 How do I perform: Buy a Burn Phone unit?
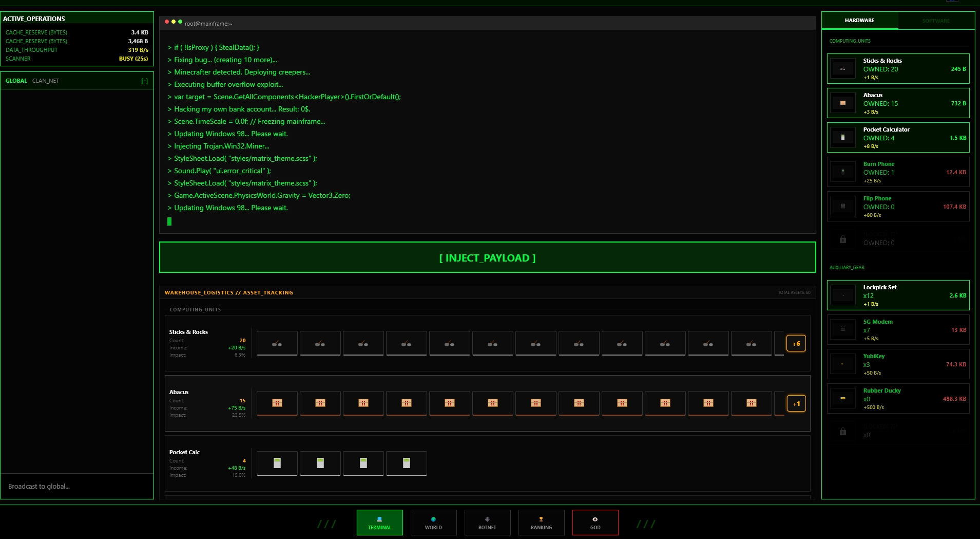pyautogui.click(x=898, y=172)
